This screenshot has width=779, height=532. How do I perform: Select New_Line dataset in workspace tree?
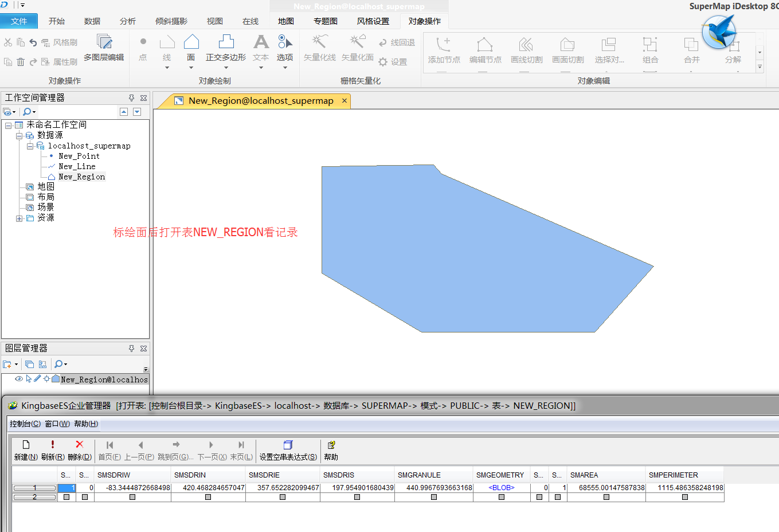[x=77, y=166]
